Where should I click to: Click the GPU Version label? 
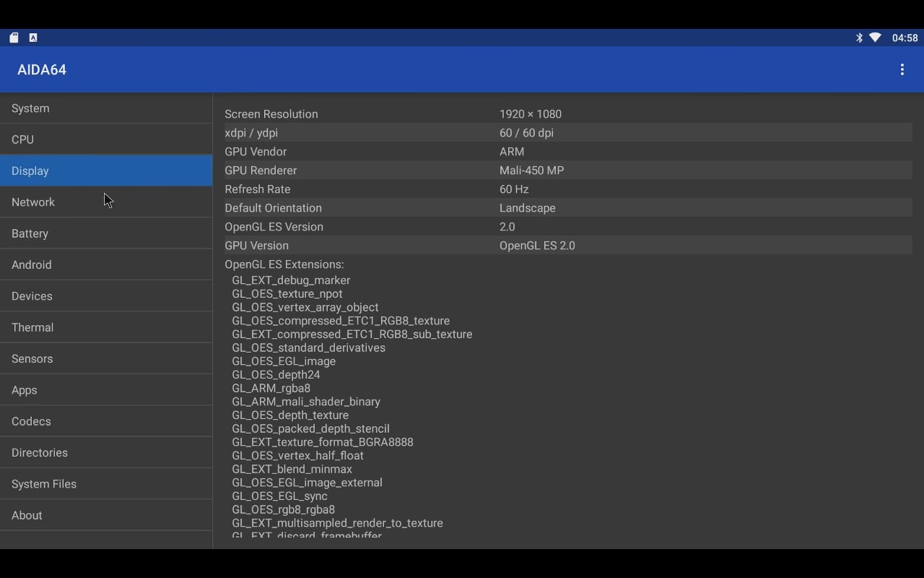point(256,246)
